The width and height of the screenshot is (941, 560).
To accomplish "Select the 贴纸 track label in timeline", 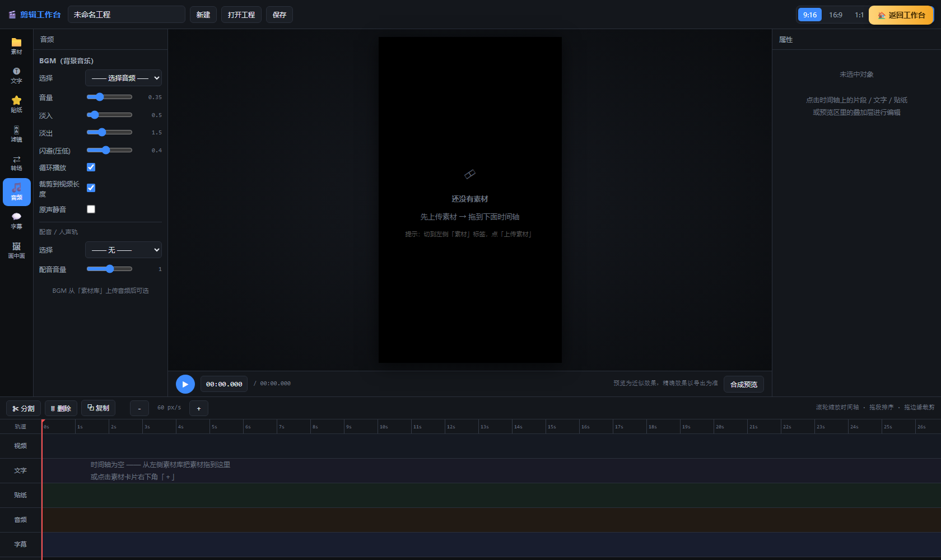I will [x=21, y=495].
